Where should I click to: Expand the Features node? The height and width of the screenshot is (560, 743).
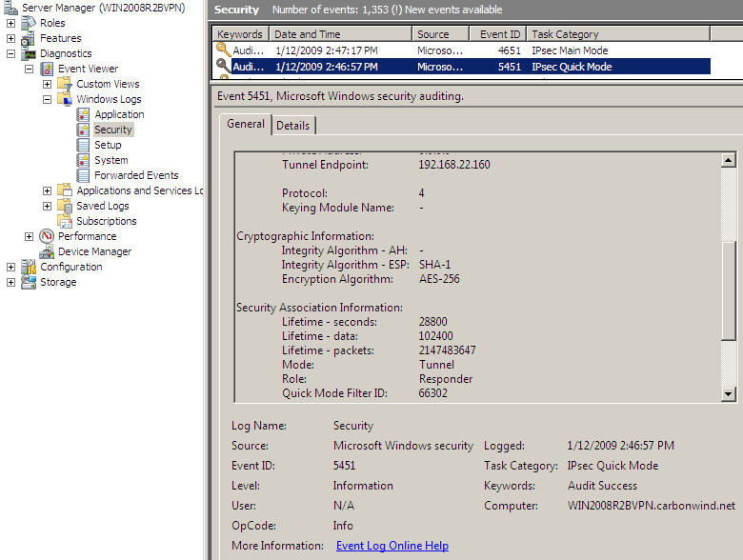coord(10,38)
